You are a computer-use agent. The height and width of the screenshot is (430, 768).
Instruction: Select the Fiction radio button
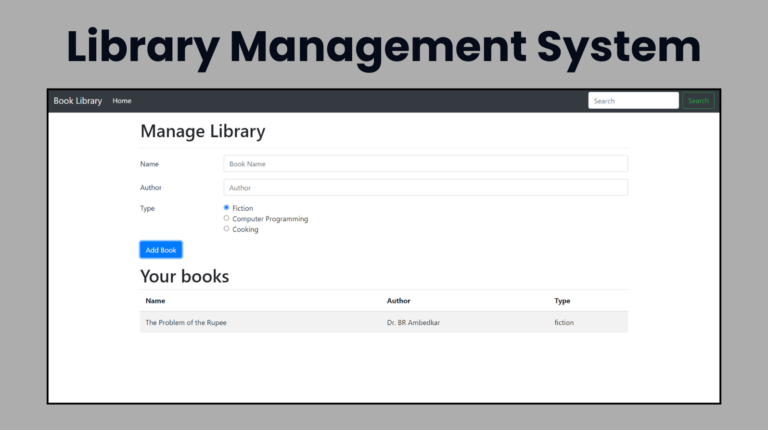point(226,208)
